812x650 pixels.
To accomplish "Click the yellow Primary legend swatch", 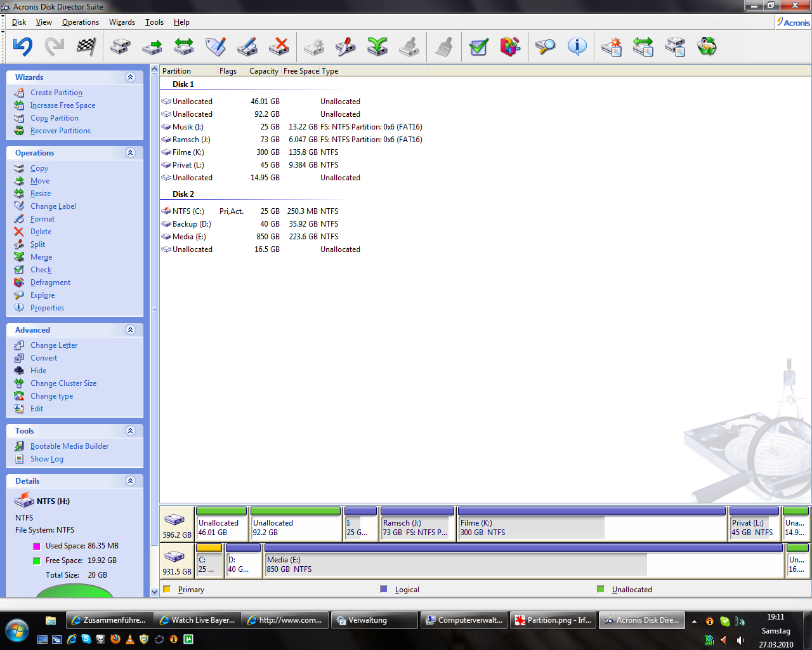I will (167, 589).
